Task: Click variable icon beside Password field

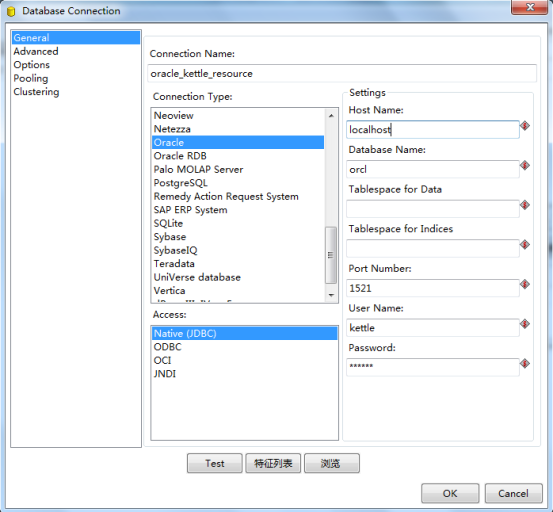Action: [525, 363]
